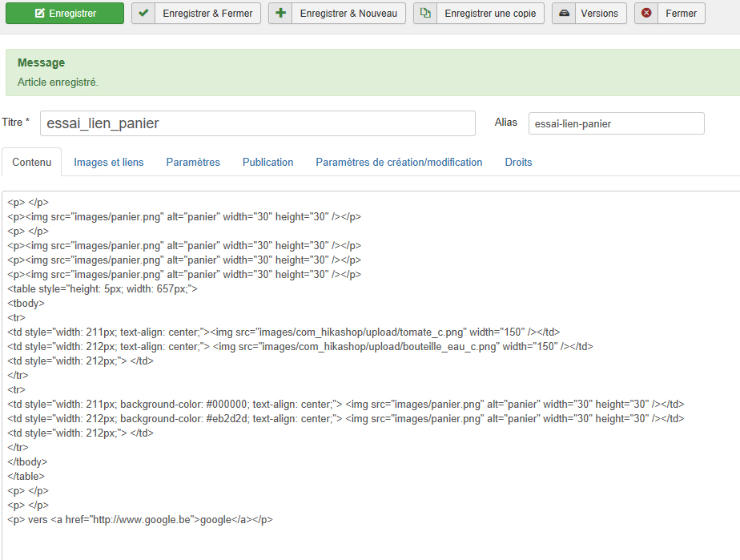This screenshot has width=740, height=560.
Task: Switch to the Publication tab
Action: coord(267,162)
